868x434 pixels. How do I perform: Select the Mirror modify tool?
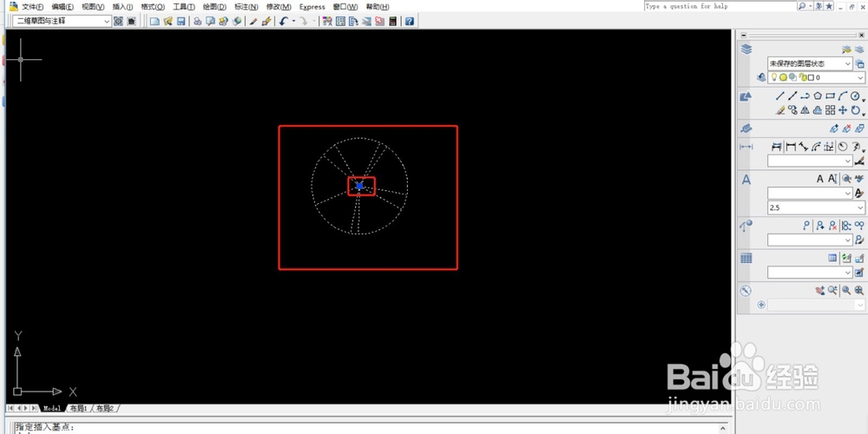(x=805, y=110)
